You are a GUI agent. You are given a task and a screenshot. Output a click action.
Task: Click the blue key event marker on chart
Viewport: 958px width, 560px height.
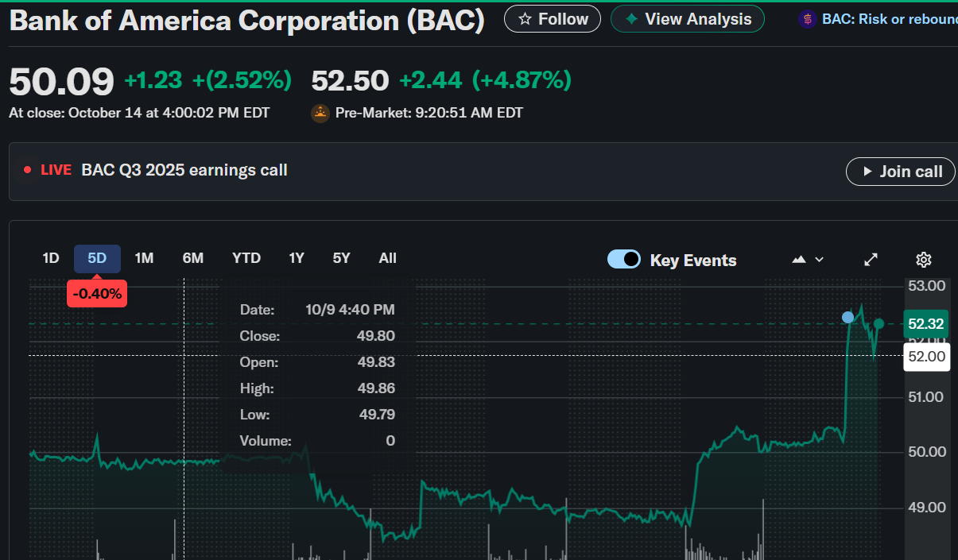[x=848, y=318]
